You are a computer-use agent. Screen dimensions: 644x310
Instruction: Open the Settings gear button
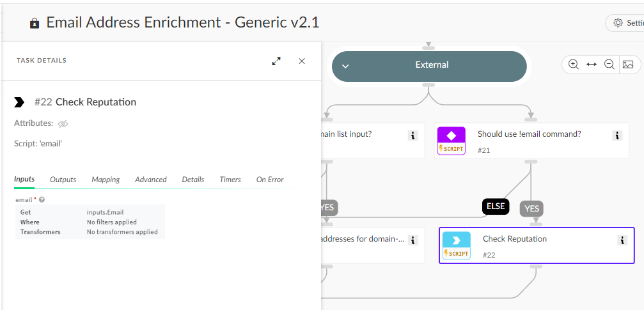tap(626, 23)
